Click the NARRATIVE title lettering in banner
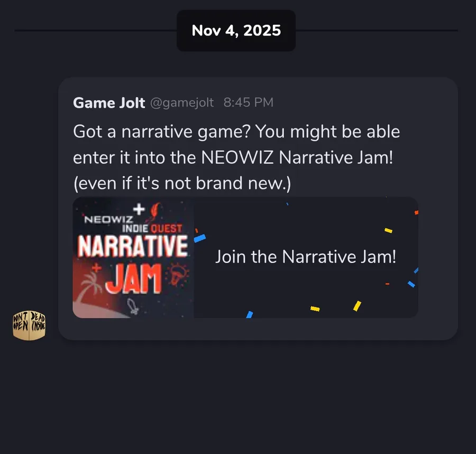The image size is (476, 454). coord(132,246)
